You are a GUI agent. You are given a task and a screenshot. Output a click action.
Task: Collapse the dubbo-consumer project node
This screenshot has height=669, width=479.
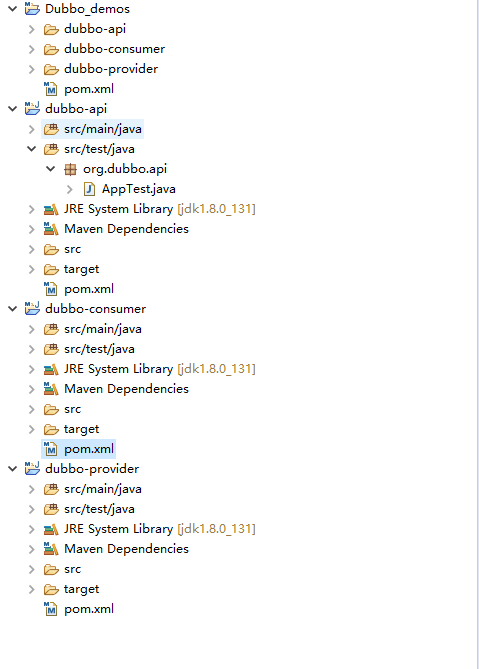13,309
